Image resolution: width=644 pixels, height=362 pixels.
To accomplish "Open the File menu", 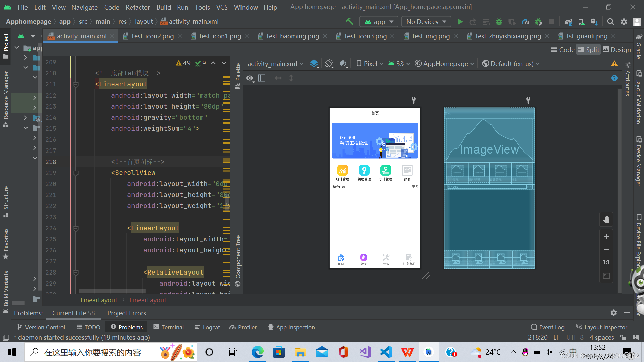I will 22,7.
